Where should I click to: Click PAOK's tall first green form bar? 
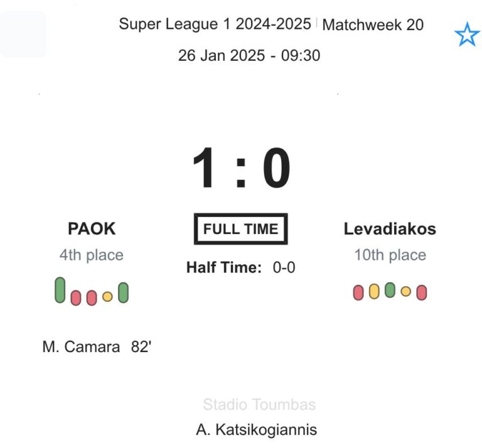60,290
